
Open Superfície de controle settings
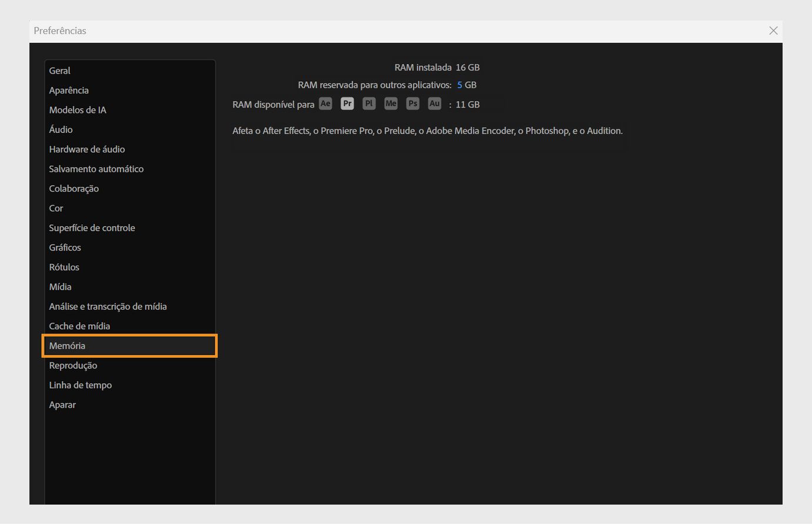pyautogui.click(x=92, y=228)
